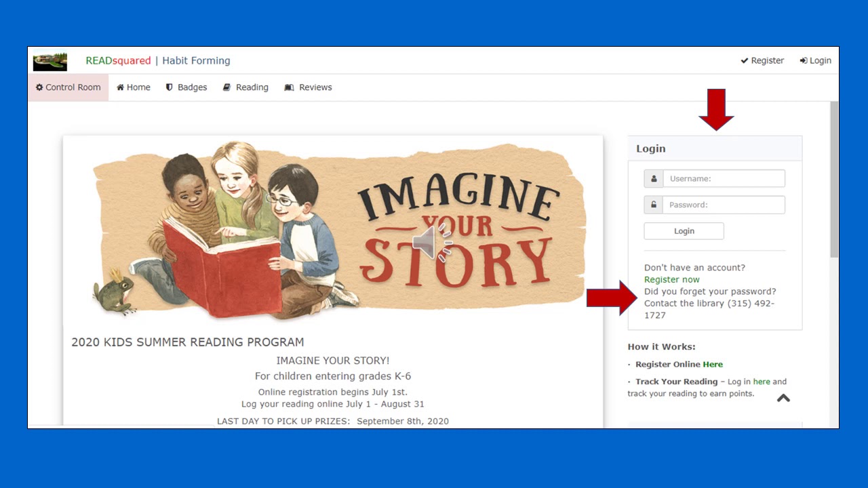
Task: Click the house icon next to Home
Action: (x=120, y=87)
